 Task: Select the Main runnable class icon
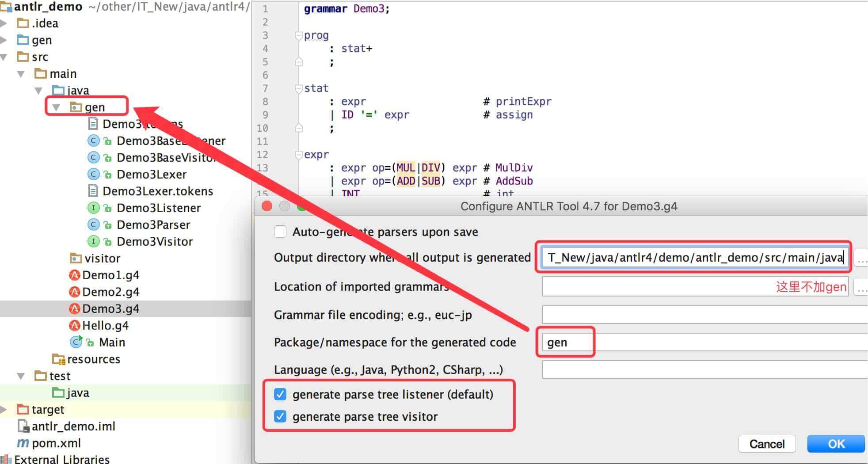click(76, 342)
